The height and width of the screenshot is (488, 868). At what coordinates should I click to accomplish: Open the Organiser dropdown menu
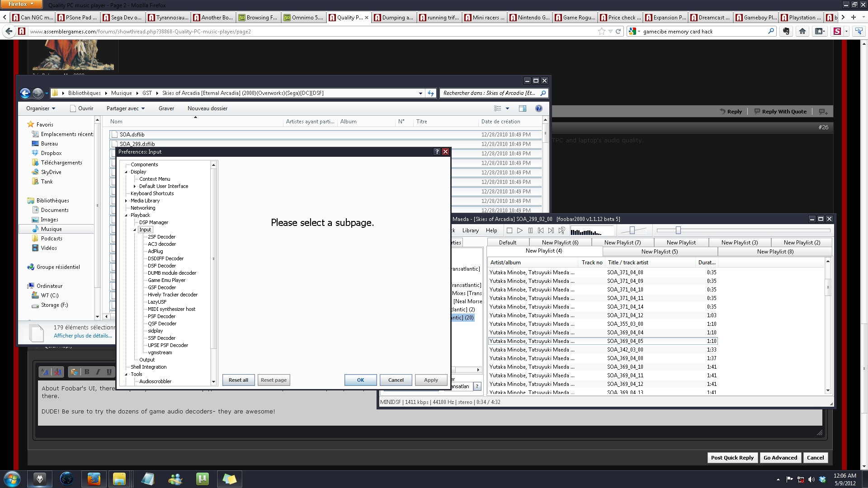tap(41, 108)
